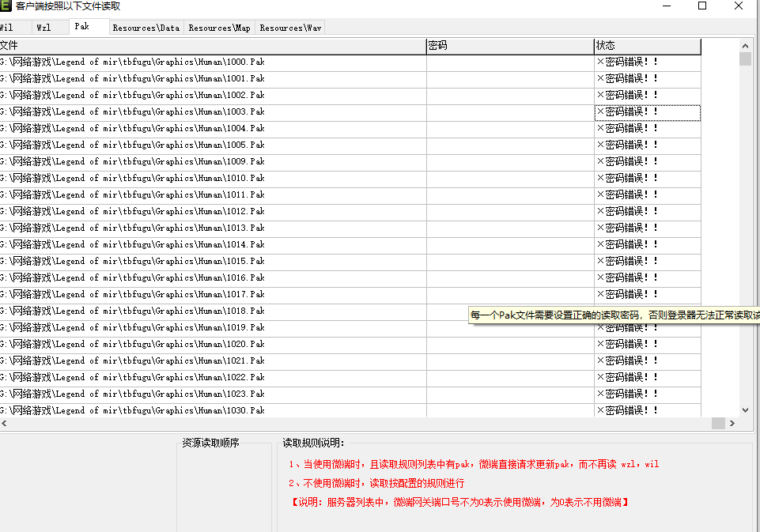Open the Wzl tab

click(44, 28)
